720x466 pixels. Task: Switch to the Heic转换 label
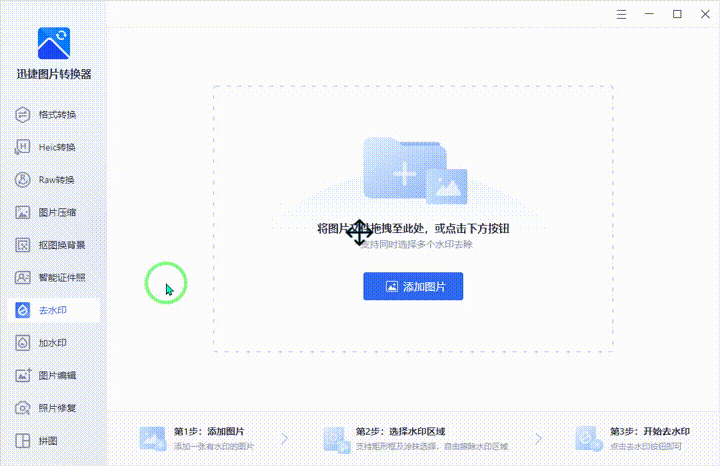[x=57, y=147]
